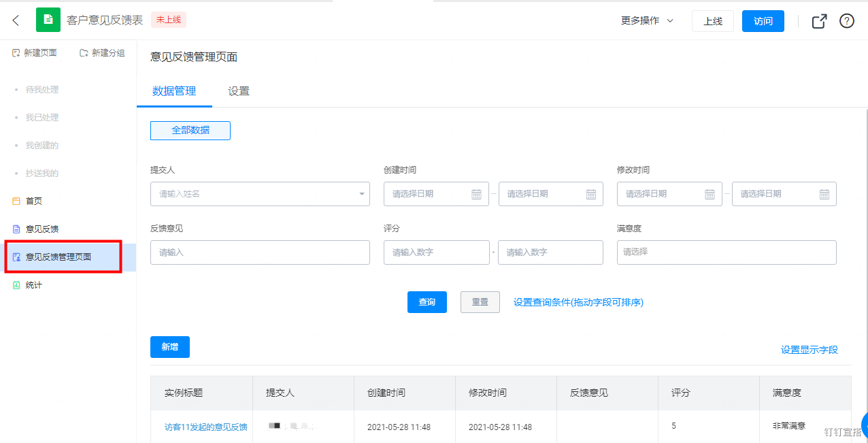Viewport: 868px width, 443px height.
Task: Open the 设置显示字段 link
Action: point(809,350)
